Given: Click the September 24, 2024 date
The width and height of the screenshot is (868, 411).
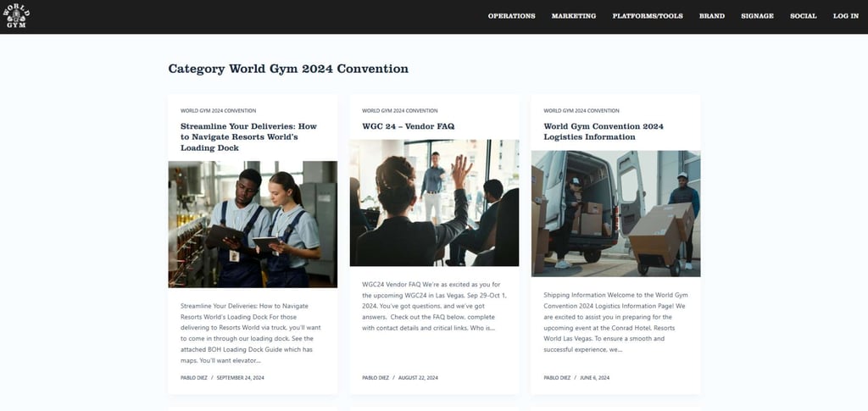Looking at the screenshot, I should click(240, 378).
